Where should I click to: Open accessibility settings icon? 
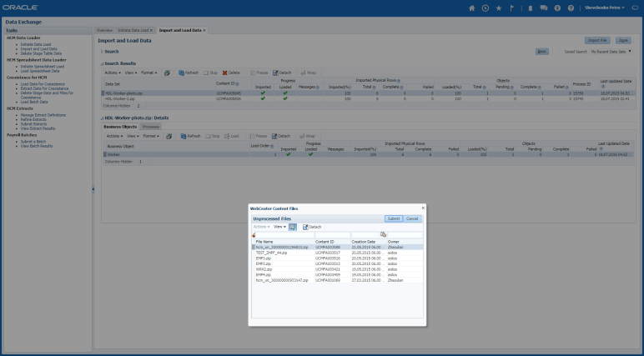(557, 8)
